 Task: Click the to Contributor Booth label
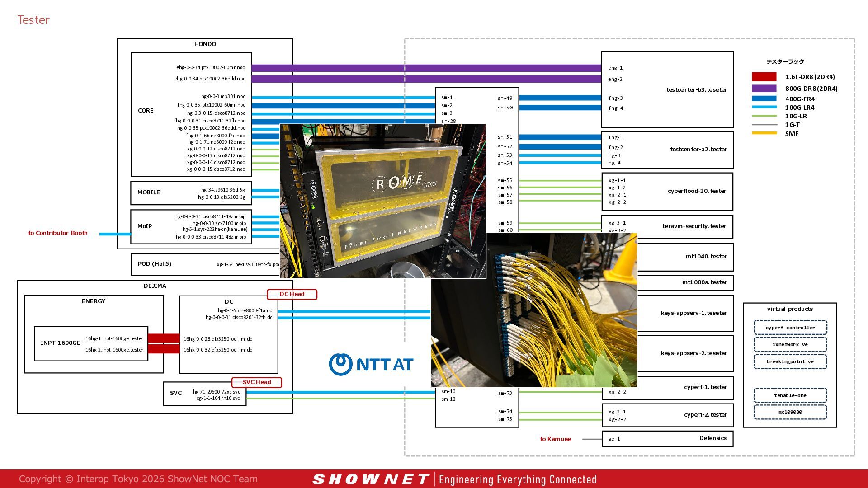pos(58,233)
